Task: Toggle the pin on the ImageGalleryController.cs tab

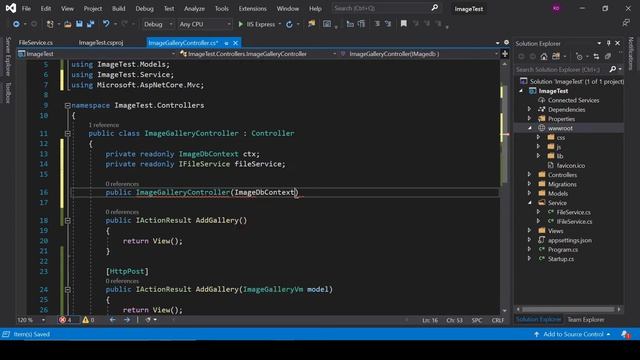Action: tap(226, 43)
